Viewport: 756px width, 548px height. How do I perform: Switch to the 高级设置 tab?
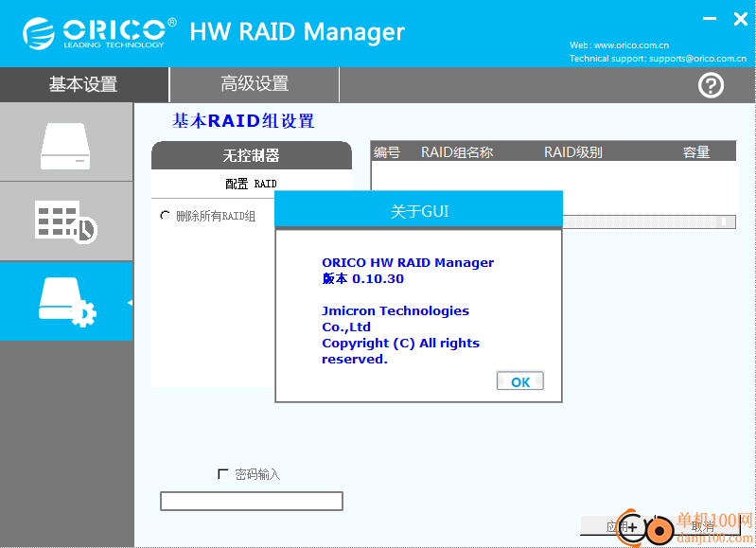point(255,84)
